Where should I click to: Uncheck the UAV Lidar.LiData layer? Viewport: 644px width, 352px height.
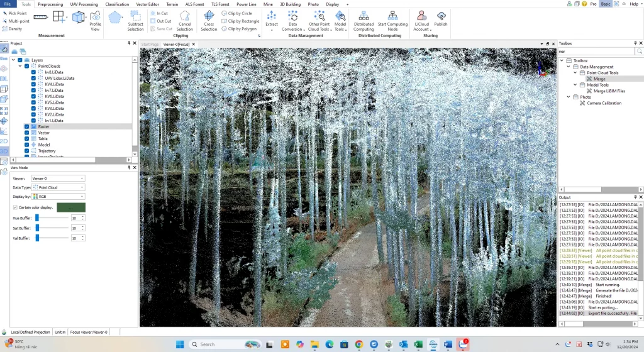(33, 79)
